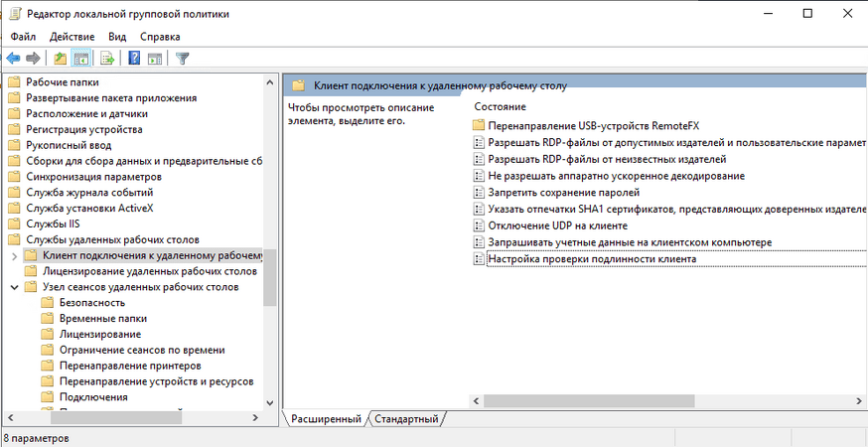Select Указать отпечатки SHA1 сертификатов policy
Screen dimensions: 868x447
tap(676, 209)
